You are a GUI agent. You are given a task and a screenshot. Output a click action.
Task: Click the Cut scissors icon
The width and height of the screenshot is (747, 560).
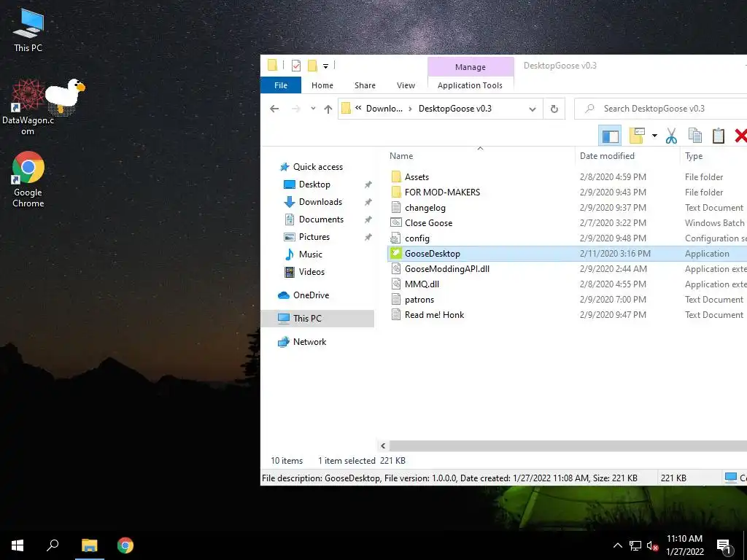(x=671, y=136)
